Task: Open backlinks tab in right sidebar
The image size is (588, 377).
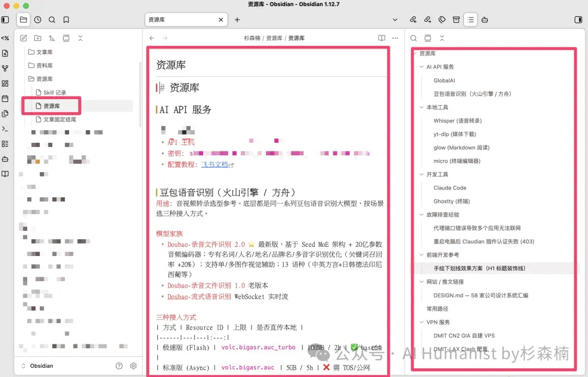Action: (x=413, y=20)
